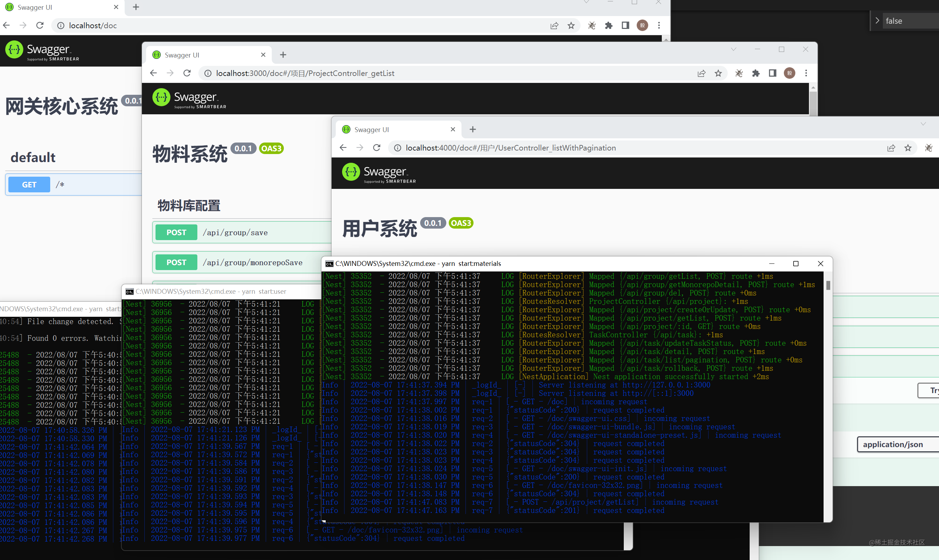Open the application/json content type dropdown
This screenshot has width=939, height=560.
[x=898, y=444]
